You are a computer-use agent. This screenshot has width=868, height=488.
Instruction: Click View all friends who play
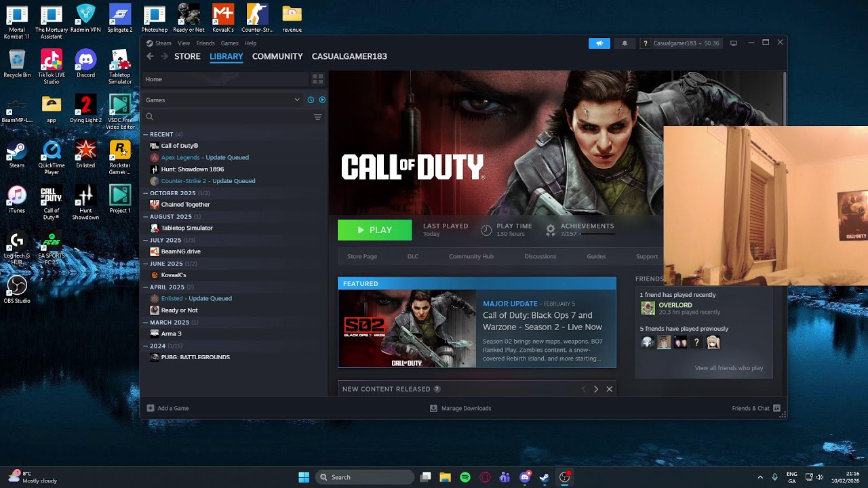(729, 368)
